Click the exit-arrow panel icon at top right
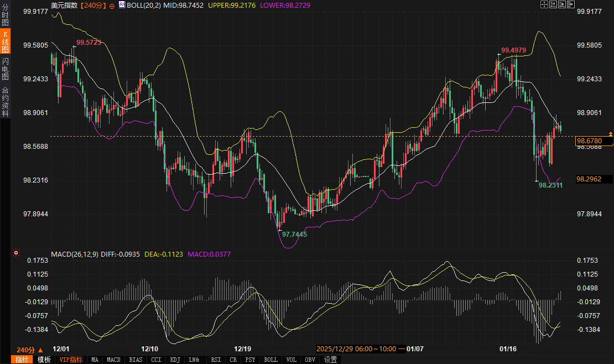614x364 pixels. coord(570,4)
